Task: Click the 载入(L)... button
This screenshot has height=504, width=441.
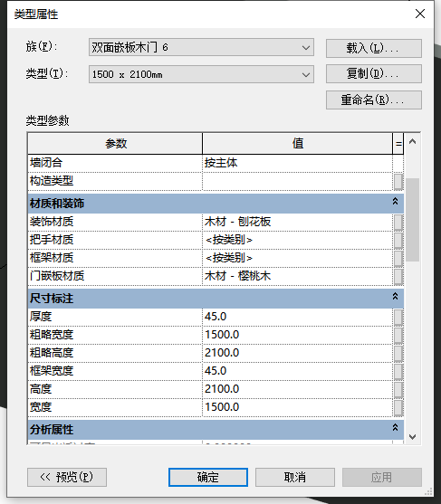Action: tap(373, 48)
